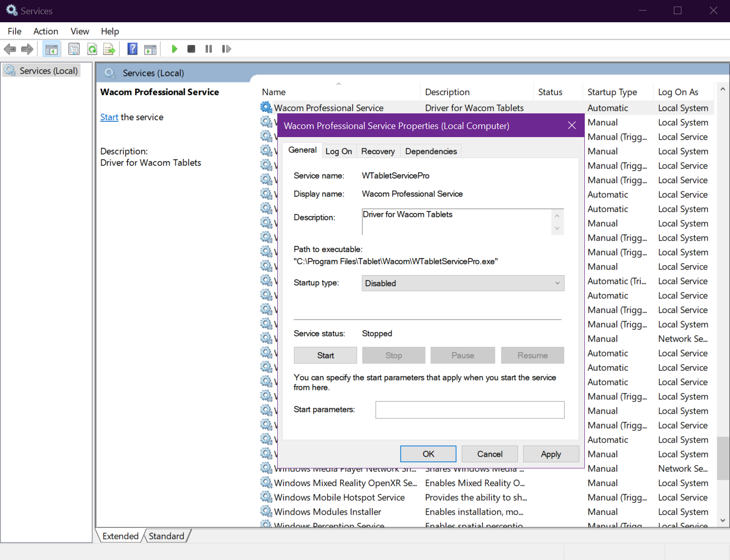The height and width of the screenshot is (560, 730).
Task: Click Apply in the properties dialog
Action: [551, 454]
